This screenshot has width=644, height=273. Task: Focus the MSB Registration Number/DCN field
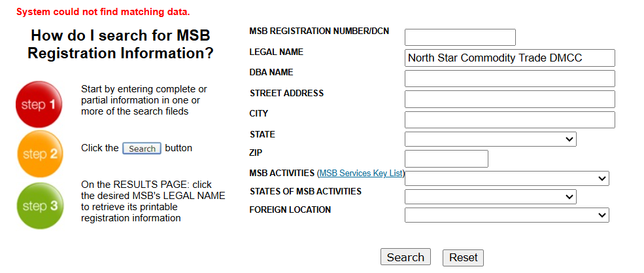(x=460, y=37)
